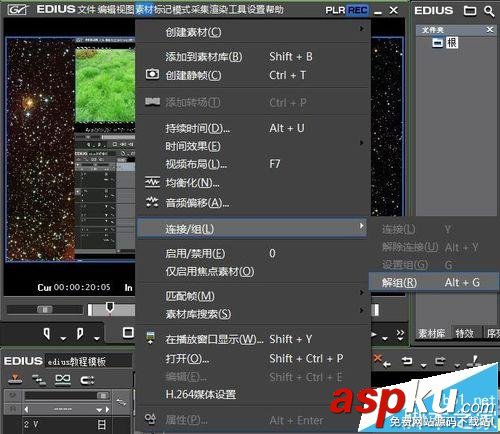Choose 仅启用焦点素材(O) menu entry

tap(253, 272)
